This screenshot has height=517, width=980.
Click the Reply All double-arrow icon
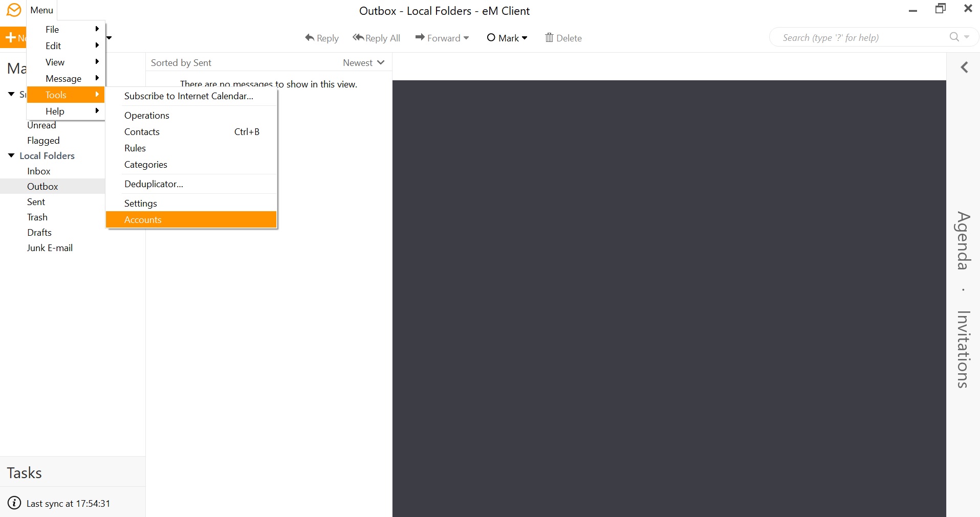[x=358, y=38]
